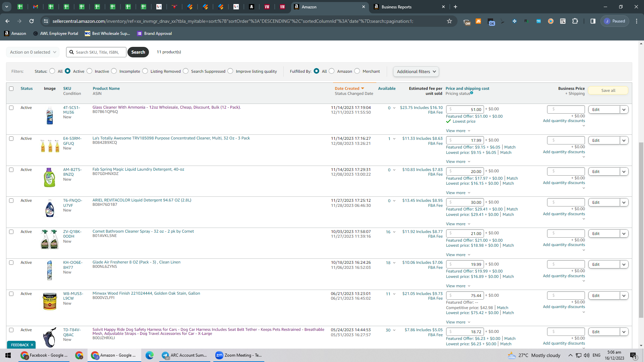The width and height of the screenshot is (644, 362).
Task: Open the AWL Employee Portal bookmark
Action: coord(56,34)
